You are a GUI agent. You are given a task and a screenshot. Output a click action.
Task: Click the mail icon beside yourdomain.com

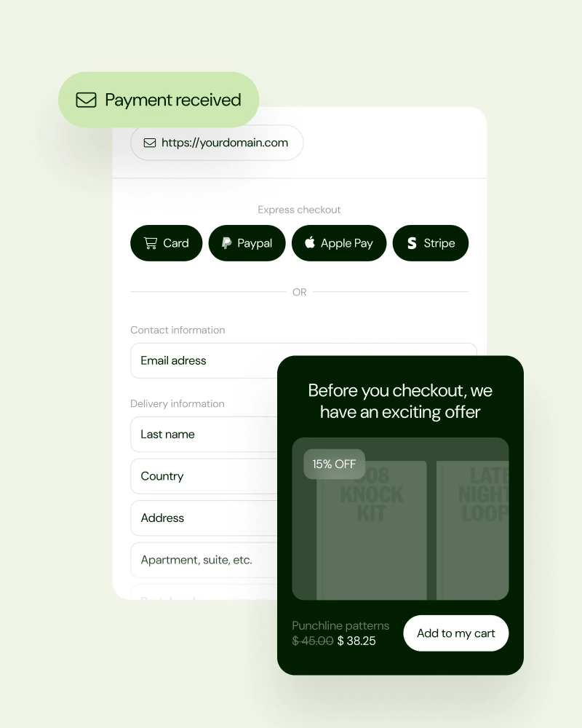(x=150, y=143)
